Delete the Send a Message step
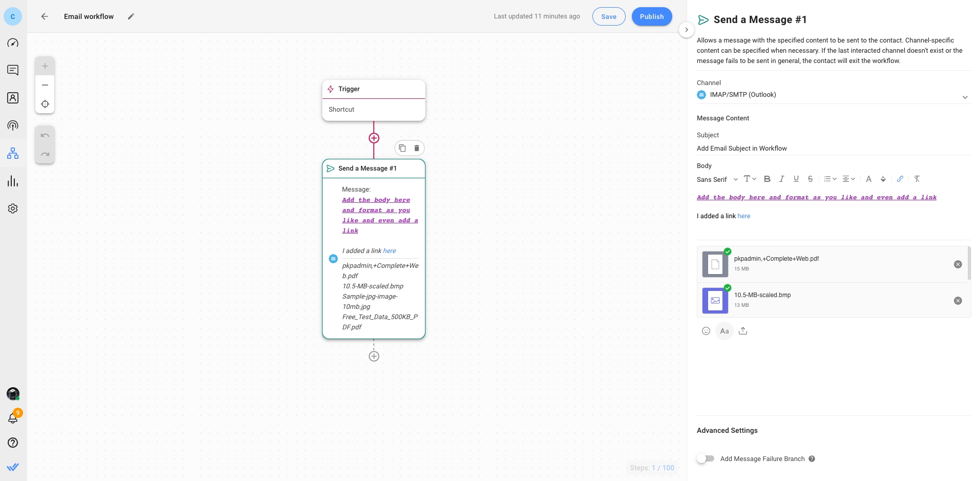The height and width of the screenshot is (481, 980). point(417,148)
